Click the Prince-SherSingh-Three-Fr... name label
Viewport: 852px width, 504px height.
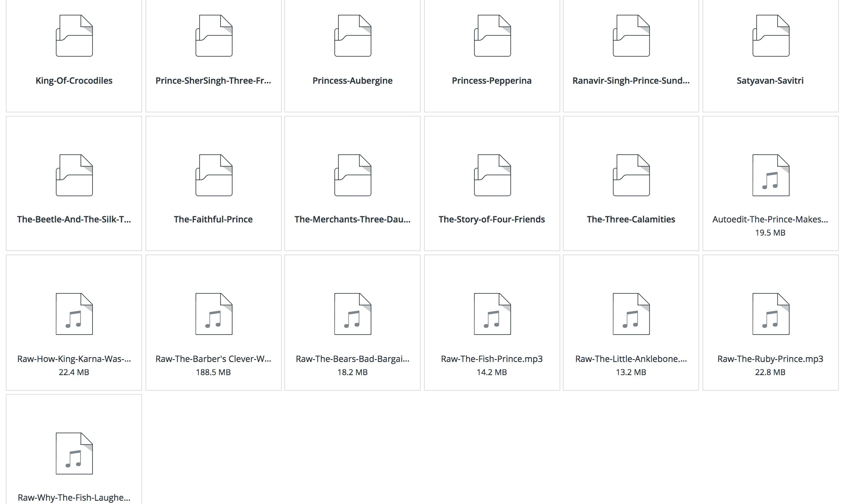pyautogui.click(x=213, y=80)
